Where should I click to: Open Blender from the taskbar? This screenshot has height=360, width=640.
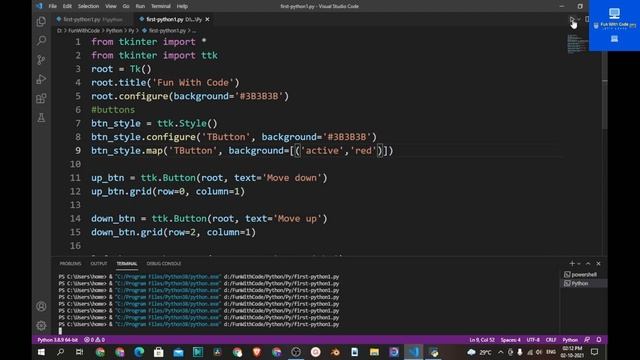pos(335,352)
